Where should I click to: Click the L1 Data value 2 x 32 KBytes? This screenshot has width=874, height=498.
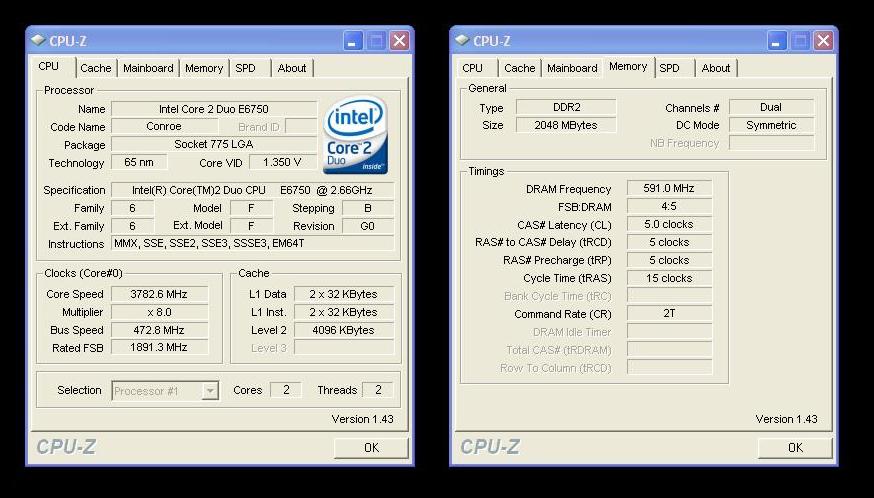coord(344,294)
